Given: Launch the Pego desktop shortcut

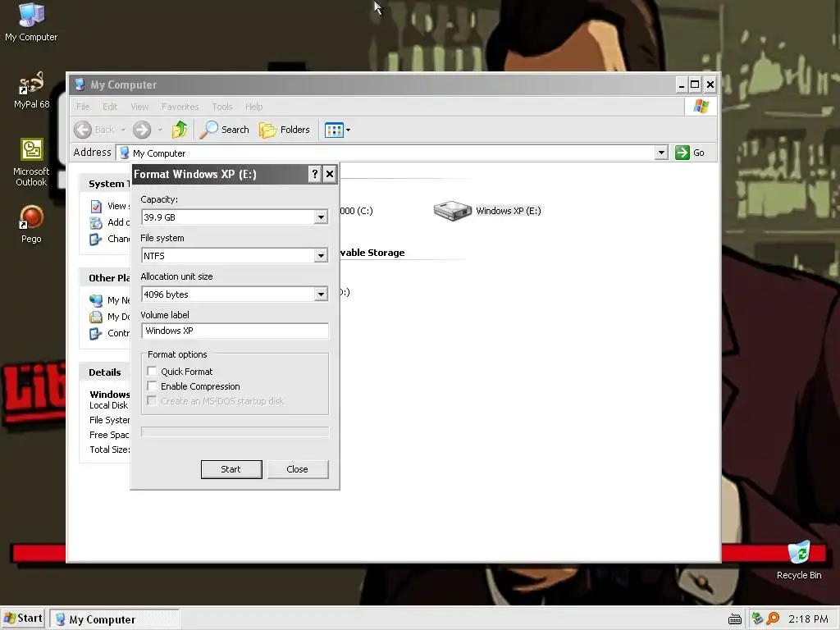Looking at the screenshot, I should click(x=31, y=224).
